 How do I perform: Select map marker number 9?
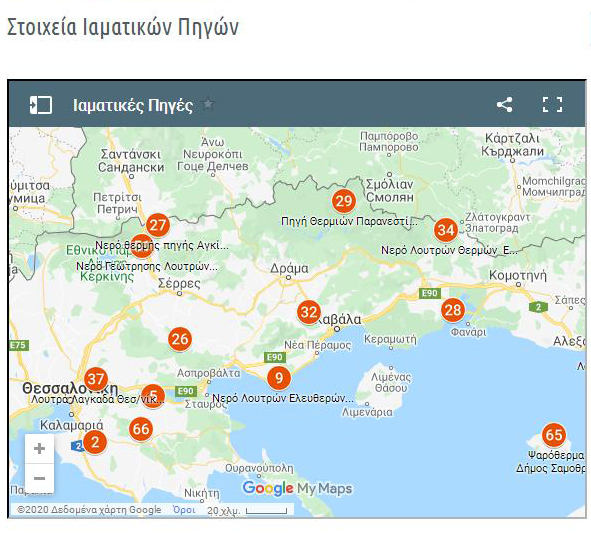point(279,378)
